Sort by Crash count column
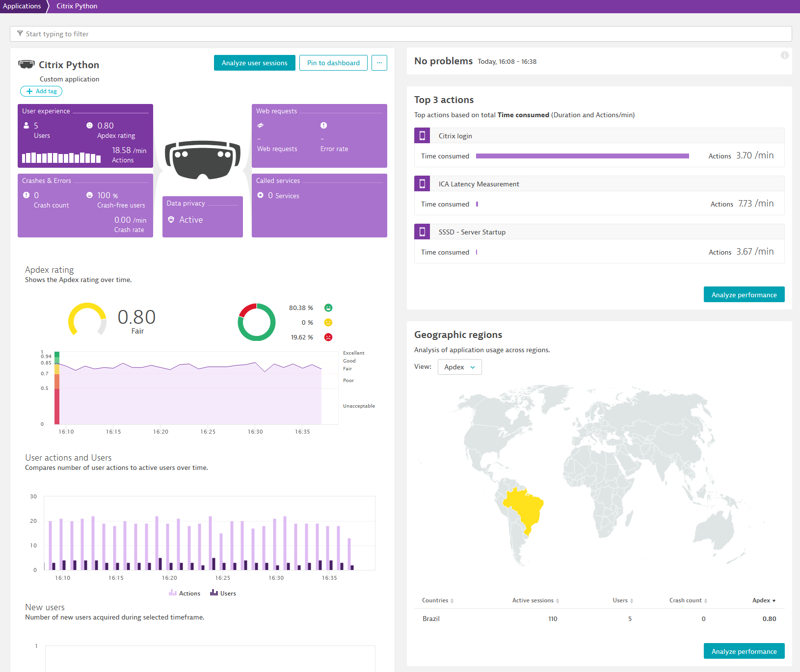800x672 pixels. (x=688, y=600)
